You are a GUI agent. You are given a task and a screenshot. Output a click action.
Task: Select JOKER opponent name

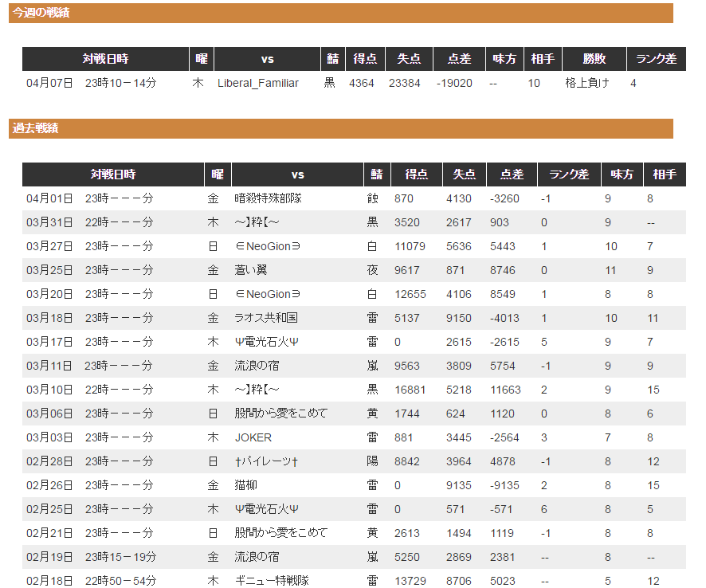click(253, 437)
